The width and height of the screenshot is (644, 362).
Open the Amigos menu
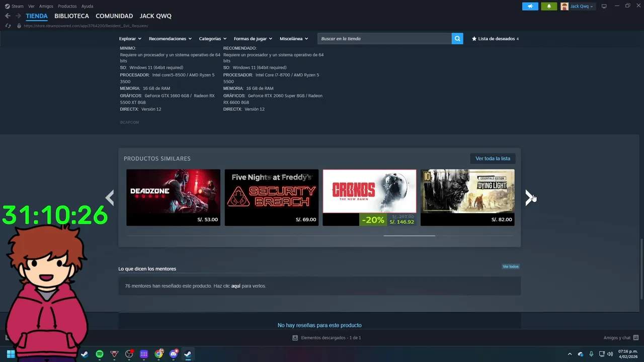tap(46, 7)
